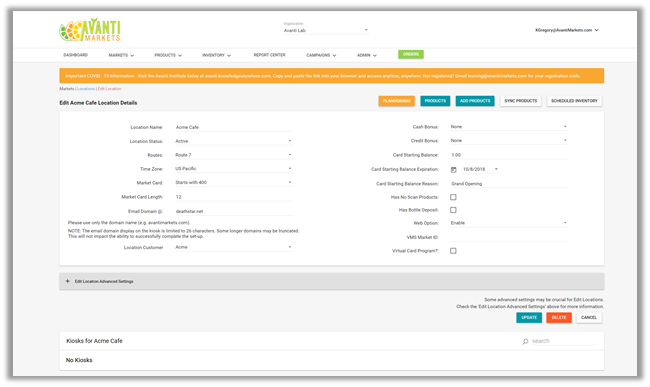
Task: Click the green Orders button
Action: point(411,54)
